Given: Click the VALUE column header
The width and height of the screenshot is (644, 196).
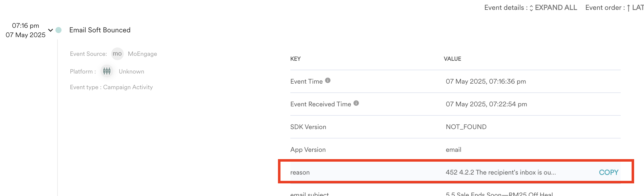Looking at the screenshot, I should click(452, 59).
